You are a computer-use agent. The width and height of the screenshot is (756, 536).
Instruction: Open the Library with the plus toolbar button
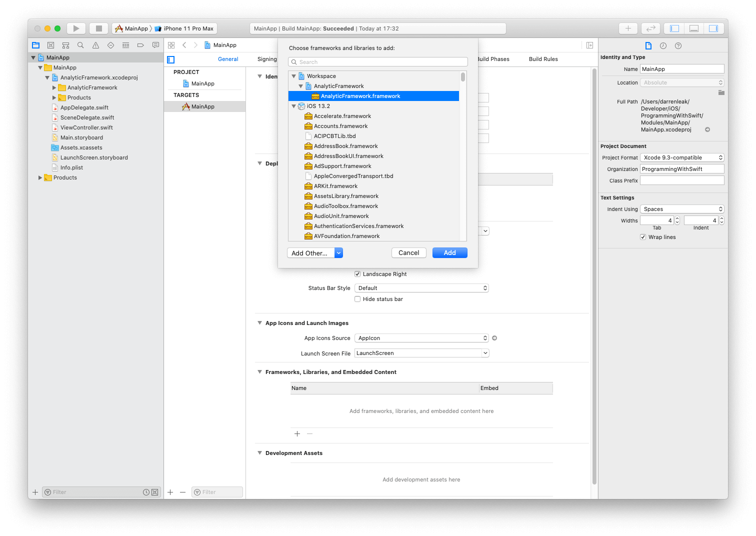[x=628, y=28]
